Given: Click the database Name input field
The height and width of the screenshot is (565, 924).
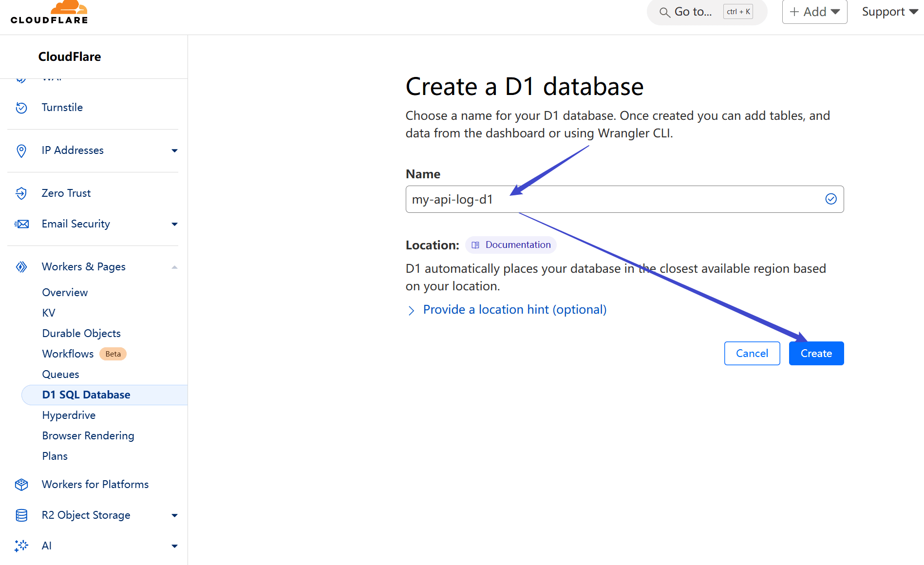Looking at the screenshot, I should [624, 199].
